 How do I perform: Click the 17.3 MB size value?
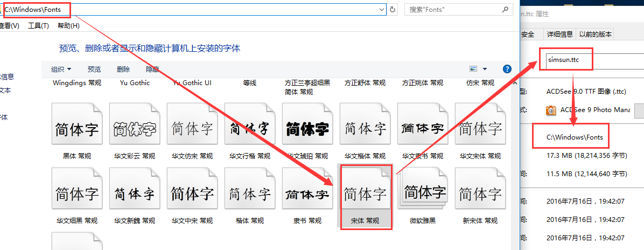(587, 156)
